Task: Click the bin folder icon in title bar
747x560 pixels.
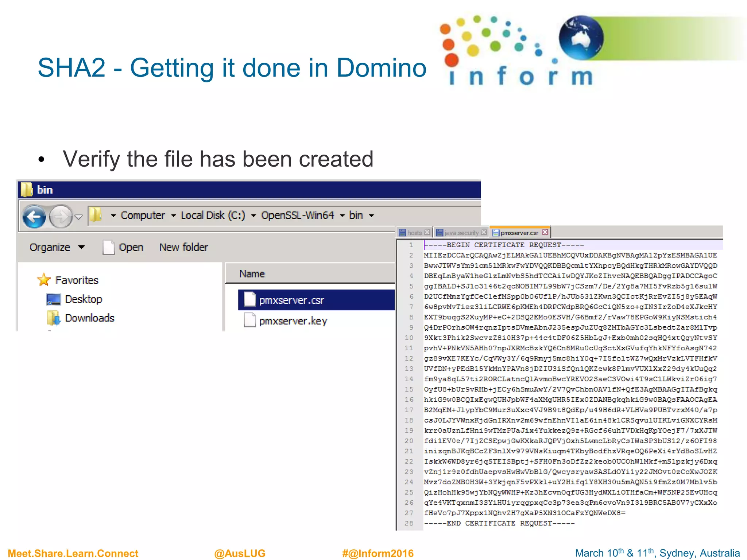Action: 26,190
